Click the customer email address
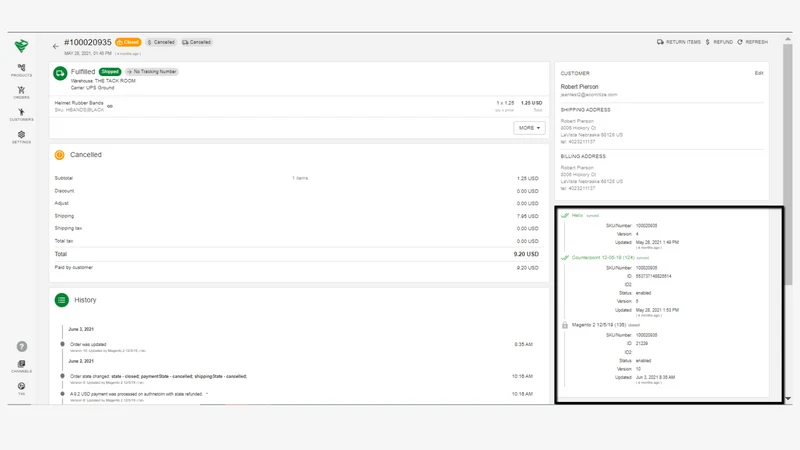The width and height of the screenshot is (800, 450). pos(589,95)
